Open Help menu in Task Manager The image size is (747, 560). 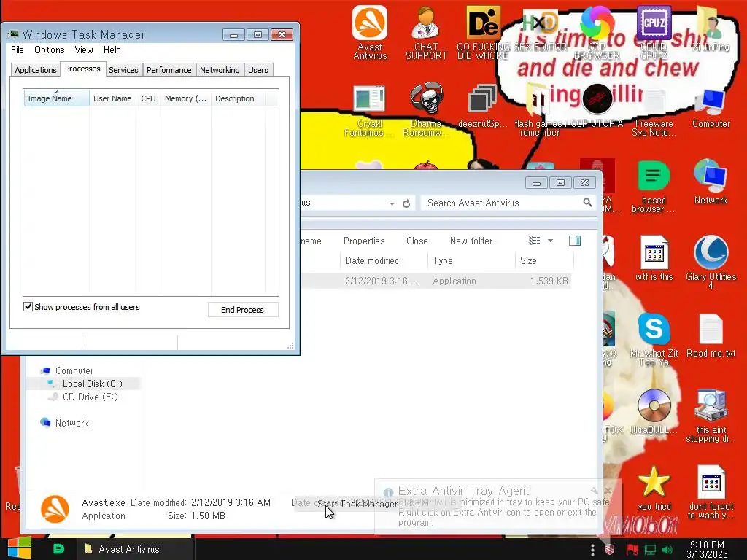coord(112,50)
